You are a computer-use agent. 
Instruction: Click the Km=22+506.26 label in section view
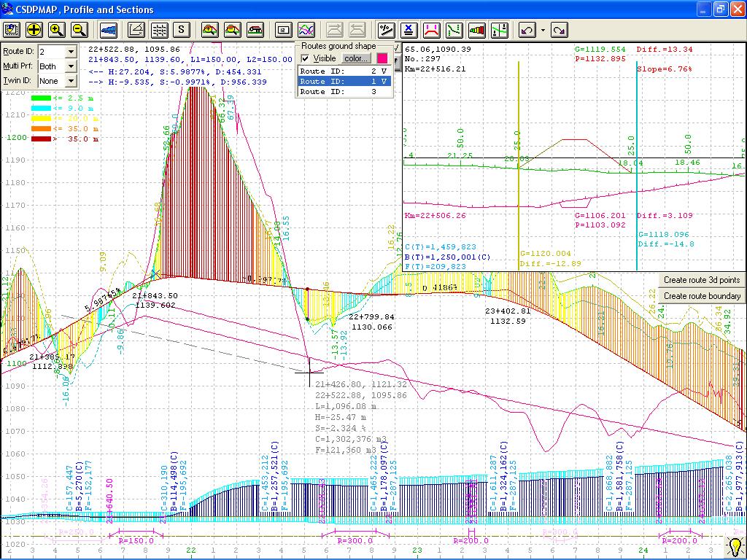[435, 215]
